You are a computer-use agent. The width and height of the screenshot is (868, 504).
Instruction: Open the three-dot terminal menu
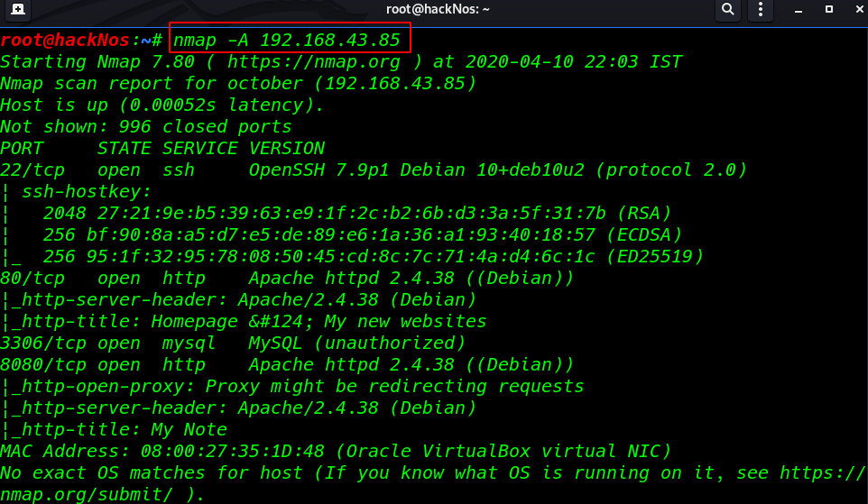(x=761, y=9)
